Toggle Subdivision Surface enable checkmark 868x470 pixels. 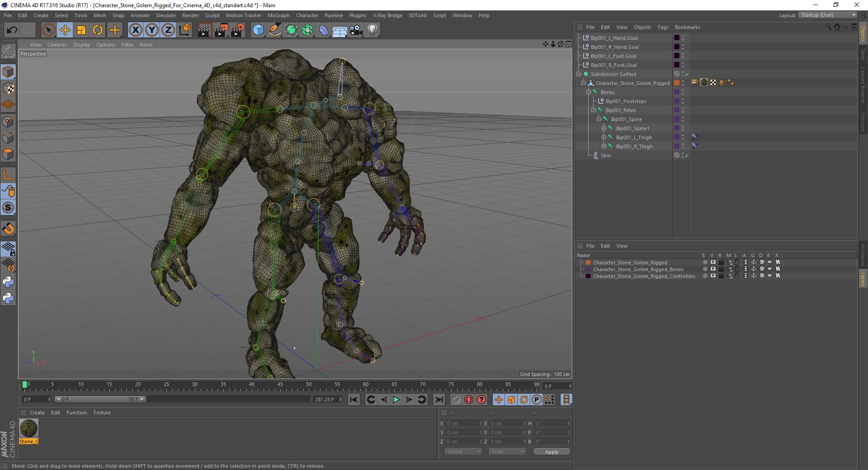point(687,74)
